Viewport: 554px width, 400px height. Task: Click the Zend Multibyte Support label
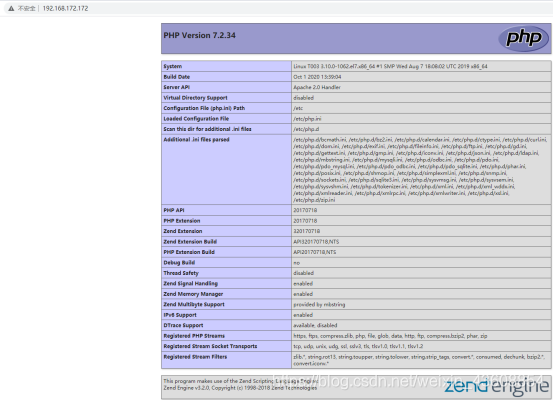click(194, 305)
